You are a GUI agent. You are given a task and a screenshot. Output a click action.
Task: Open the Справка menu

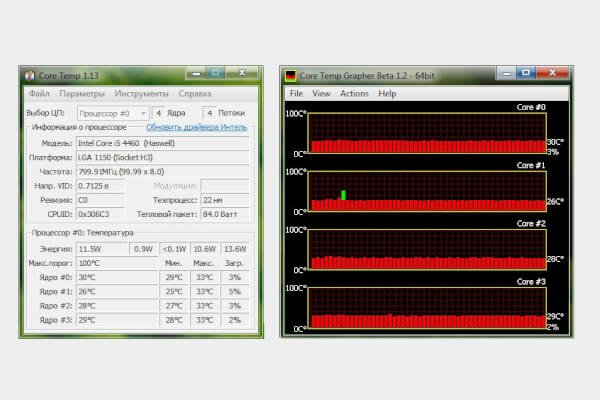pyautogui.click(x=195, y=93)
